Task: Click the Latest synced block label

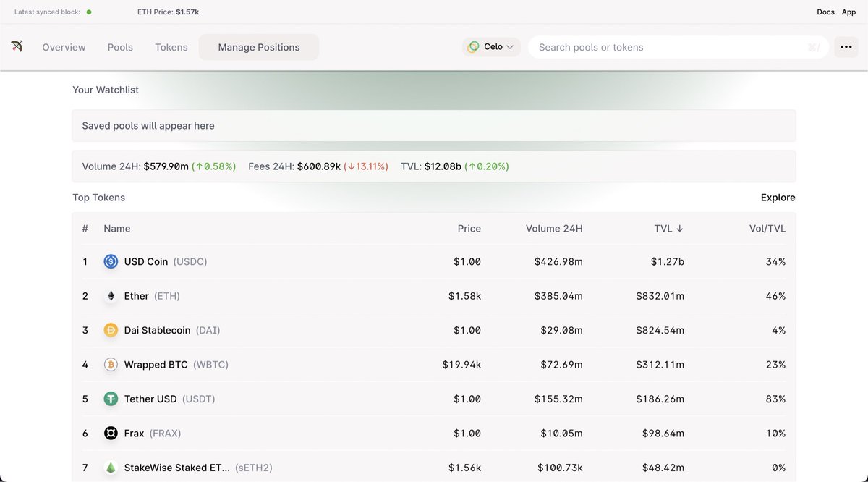Action: 48,12
